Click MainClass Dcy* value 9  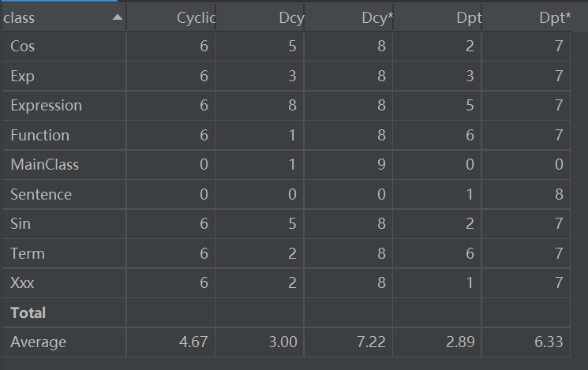click(380, 165)
